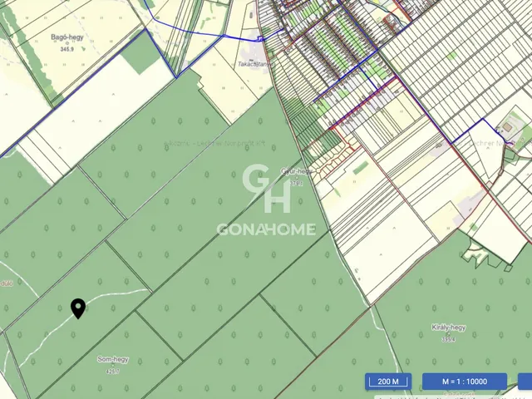Click the white footpath right of the pin
This screenshot has width=532, height=399.
point(116,296)
